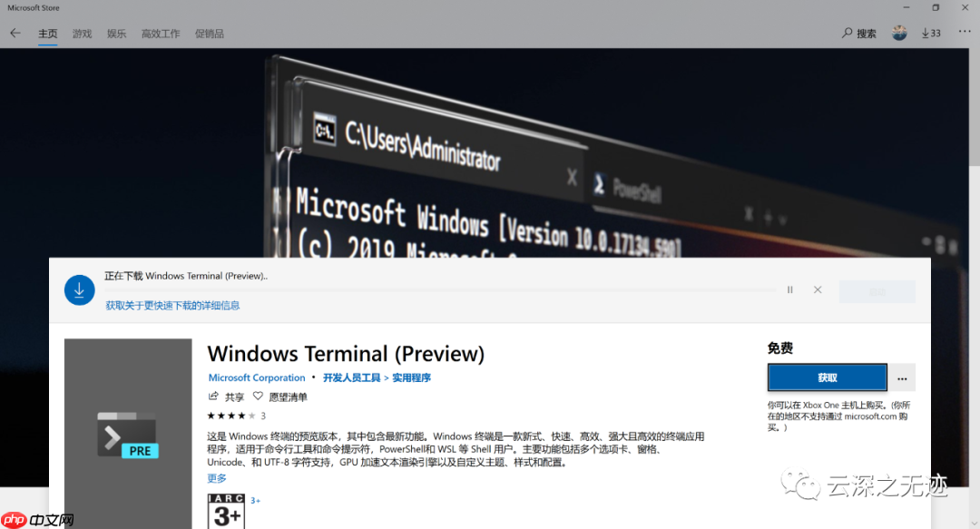Open the user account avatar
Screen dimensions: 980x529
[x=899, y=34]
